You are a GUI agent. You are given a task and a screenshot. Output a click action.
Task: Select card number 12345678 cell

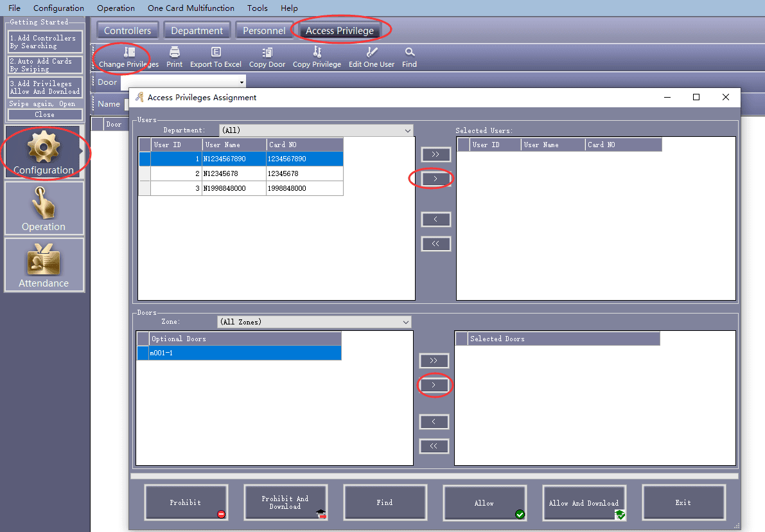pos(304,173)
